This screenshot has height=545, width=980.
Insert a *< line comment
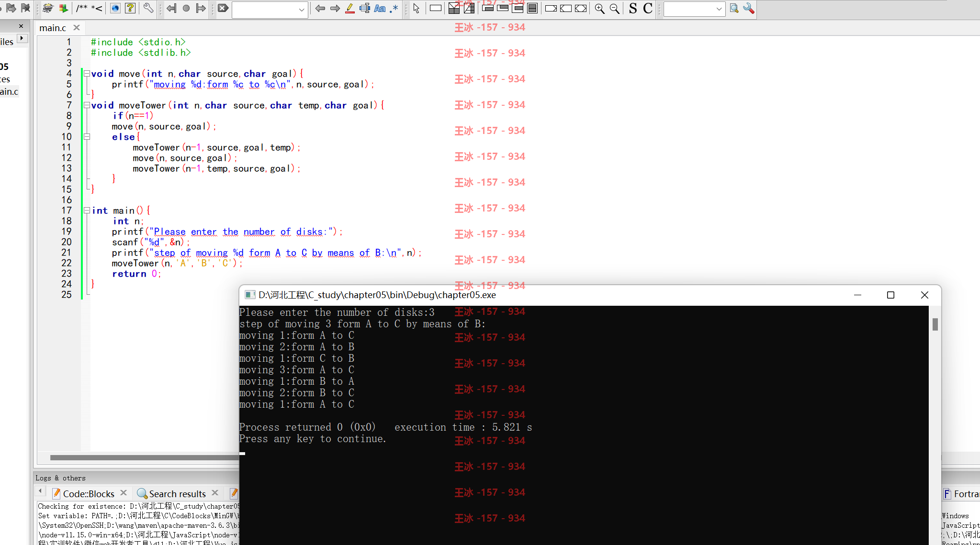click(x=97, y=8)
